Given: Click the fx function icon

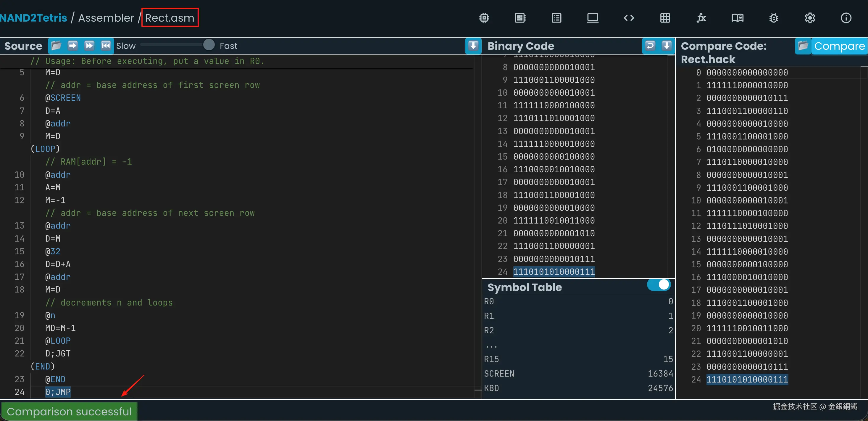Looking at the screenshot, I should 701,18.
